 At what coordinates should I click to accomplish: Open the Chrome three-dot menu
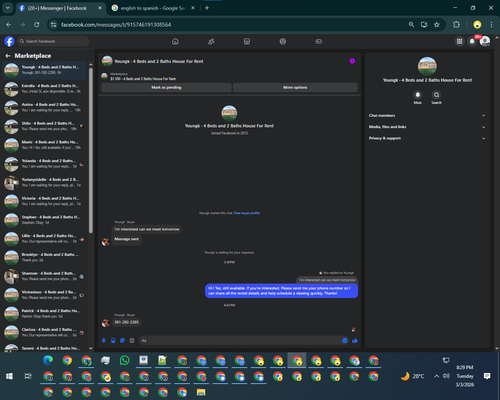click(491, 25)
